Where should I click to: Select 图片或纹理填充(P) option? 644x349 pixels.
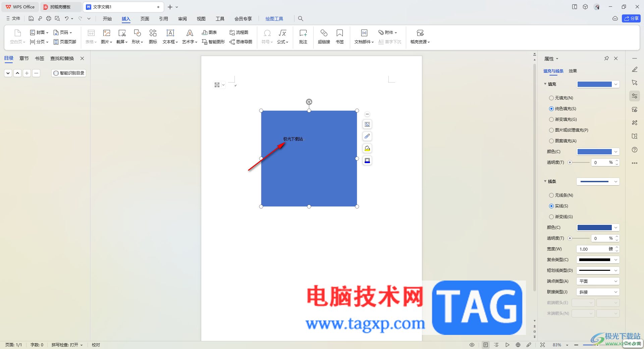(x=569, y=130)
